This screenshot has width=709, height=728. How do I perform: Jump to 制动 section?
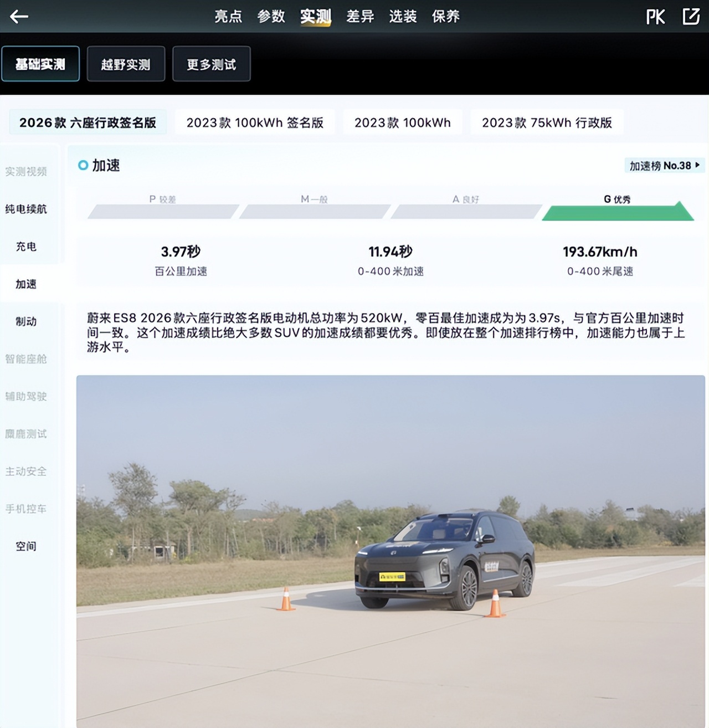[26, 321]
